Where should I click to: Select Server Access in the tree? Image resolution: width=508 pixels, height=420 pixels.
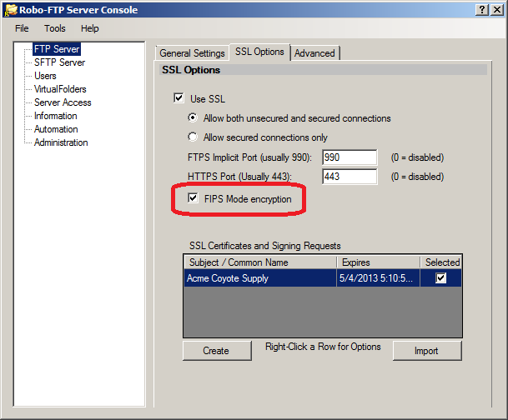pyautogui.click(x=63, y=102)
